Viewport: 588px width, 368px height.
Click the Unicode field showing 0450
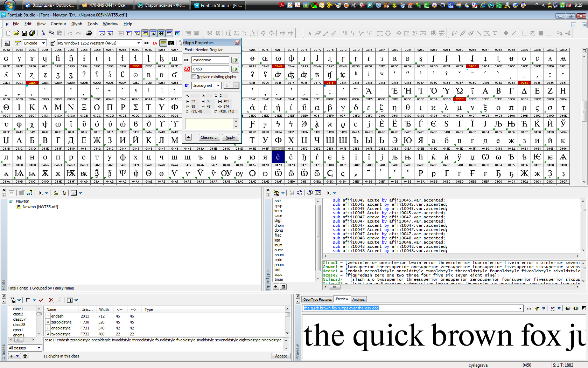click(210, 69)
